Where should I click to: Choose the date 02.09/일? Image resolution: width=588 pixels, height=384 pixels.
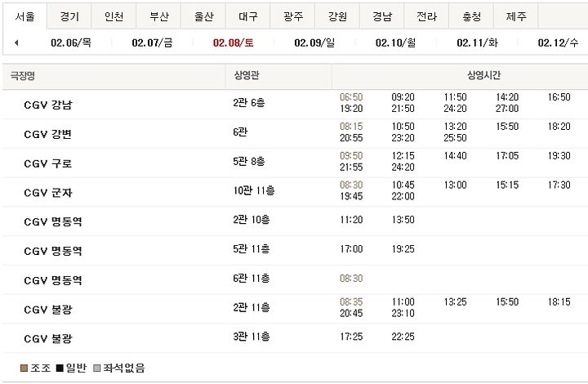tap(314, 42)
